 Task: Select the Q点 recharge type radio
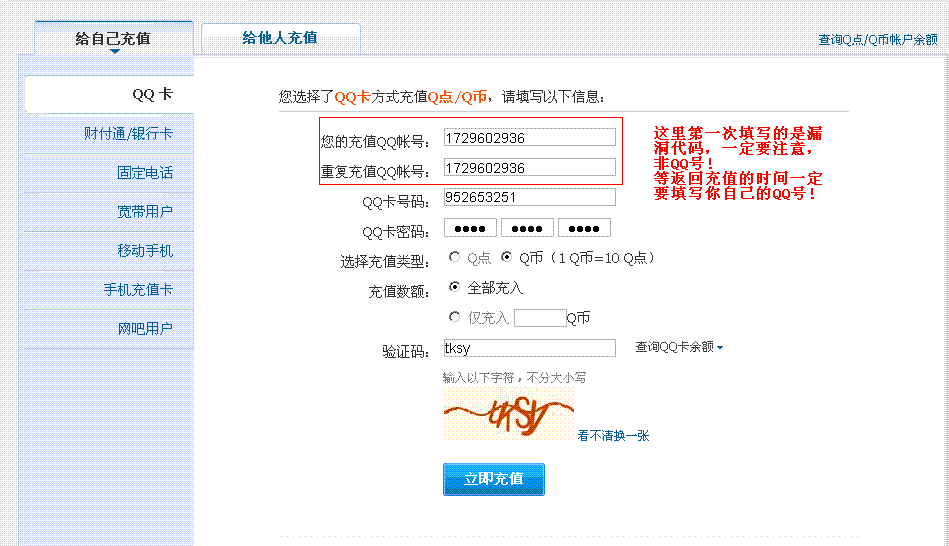454,257
